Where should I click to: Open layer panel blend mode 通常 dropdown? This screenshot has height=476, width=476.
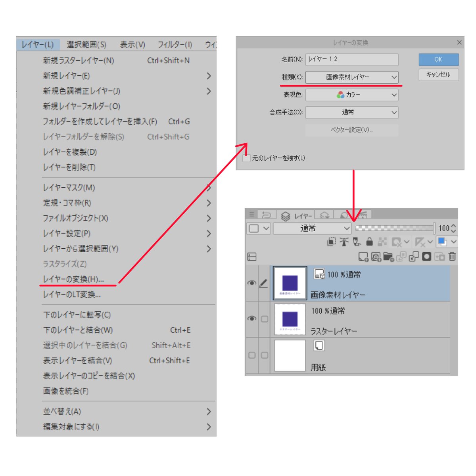coord(312,228)
